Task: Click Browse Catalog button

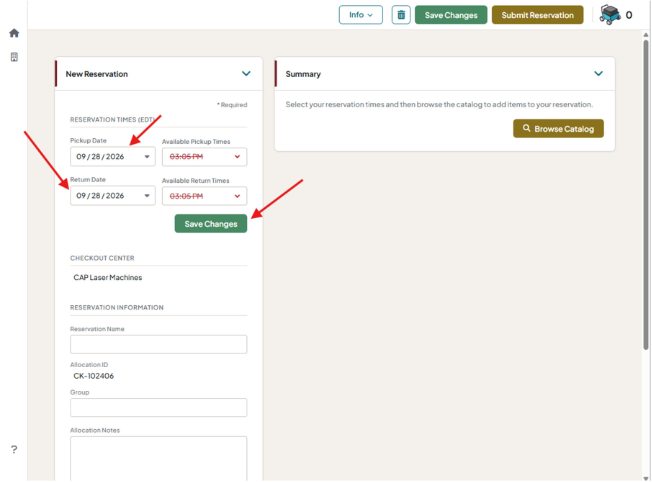Action: click(558, 129)
